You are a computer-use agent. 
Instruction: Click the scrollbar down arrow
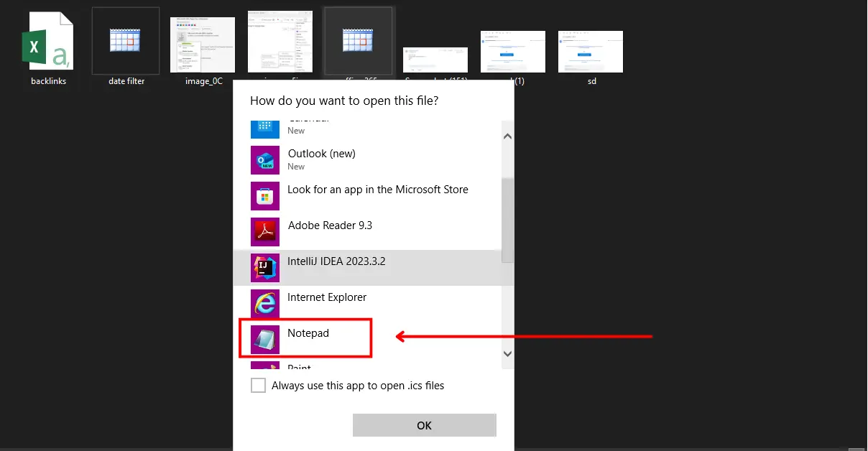pyautogui.click(x=507, y=353)
